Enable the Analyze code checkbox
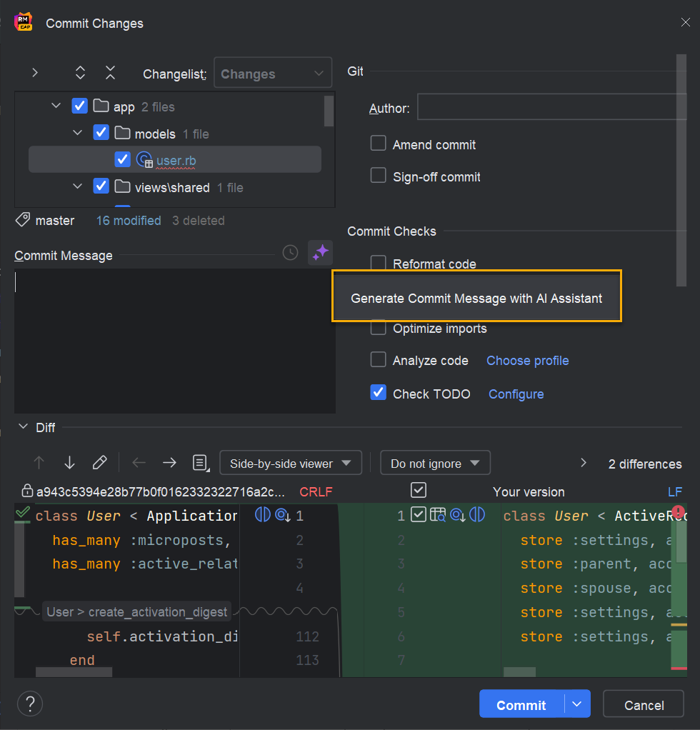700x730 pixels. coord(378,359)
